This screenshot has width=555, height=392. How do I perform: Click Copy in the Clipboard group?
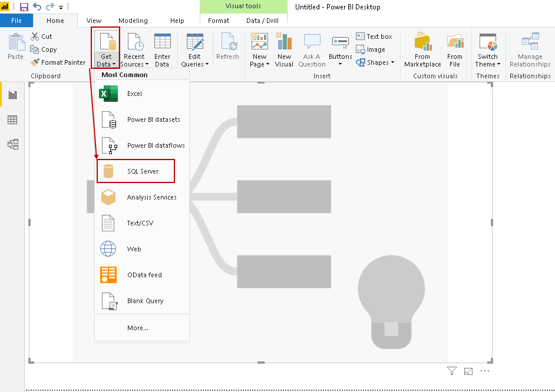[44, 49]
